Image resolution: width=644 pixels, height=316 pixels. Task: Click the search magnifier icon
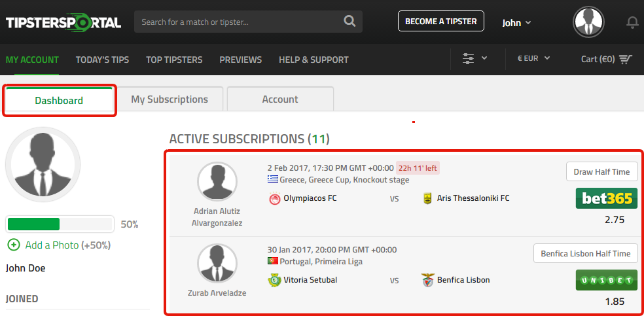349,22
